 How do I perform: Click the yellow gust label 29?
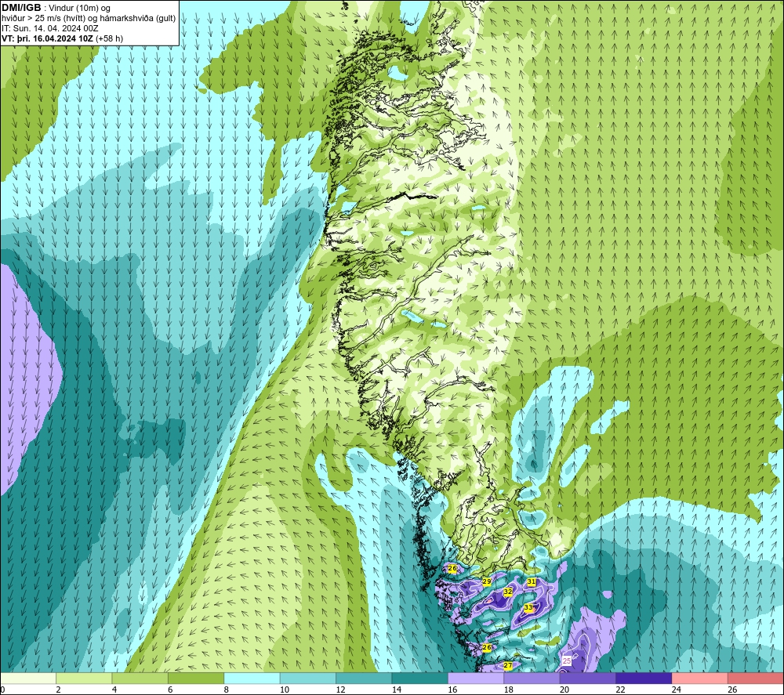[x=487, y=581]
